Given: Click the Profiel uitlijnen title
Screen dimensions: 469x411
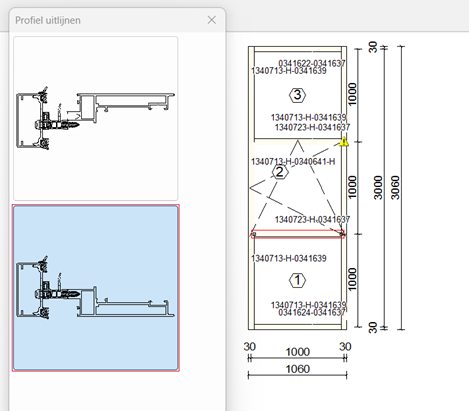Looking at the screenshot, I should click(48, 20).
